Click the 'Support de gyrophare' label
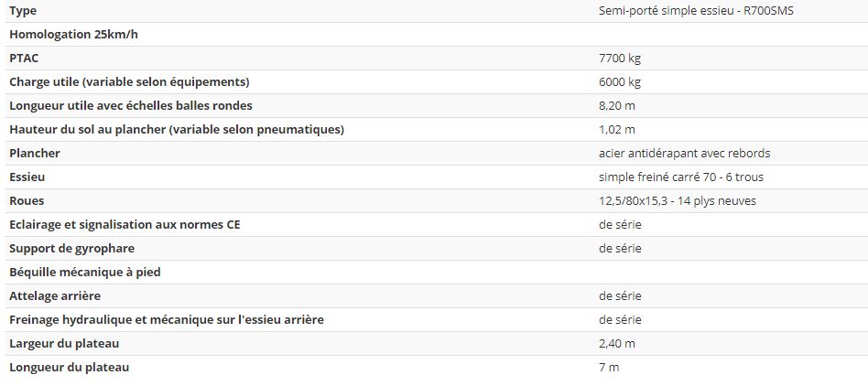Viewport: 868px width, 386px height. coord(71,248)
